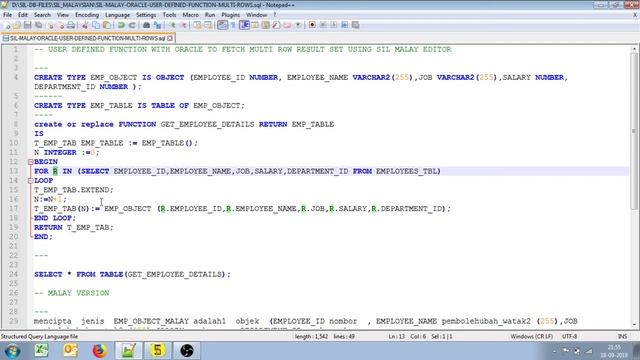Open the File menu
The width and height of the screenshot is (640, 360).
pyautogui.click(x=7, y=15)
